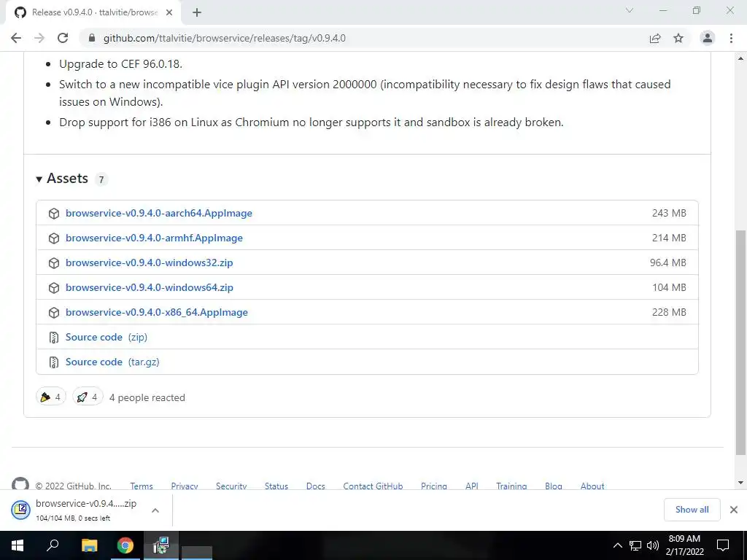This screenshot has height=560, width=747.
Task: Click the '4 people reacted' text
Action: (147, 397)
